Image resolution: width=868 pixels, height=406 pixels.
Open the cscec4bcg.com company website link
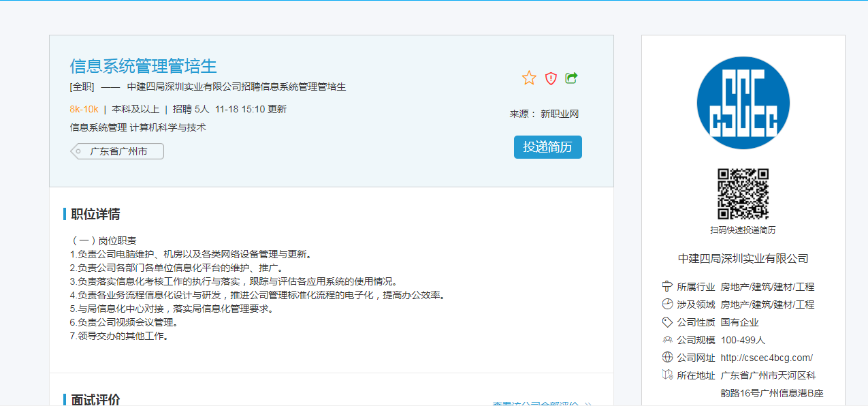(767, 358)
